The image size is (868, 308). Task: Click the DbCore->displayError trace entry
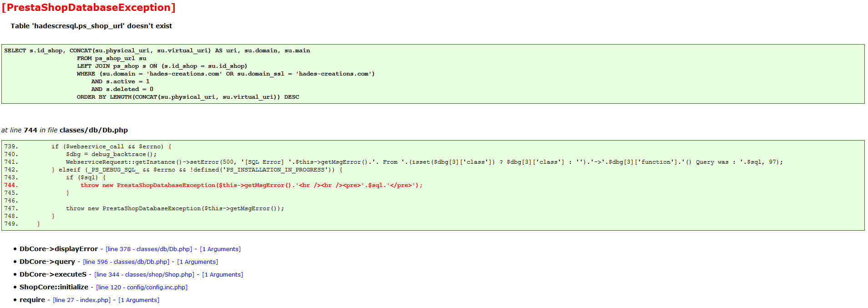point(59,249)
